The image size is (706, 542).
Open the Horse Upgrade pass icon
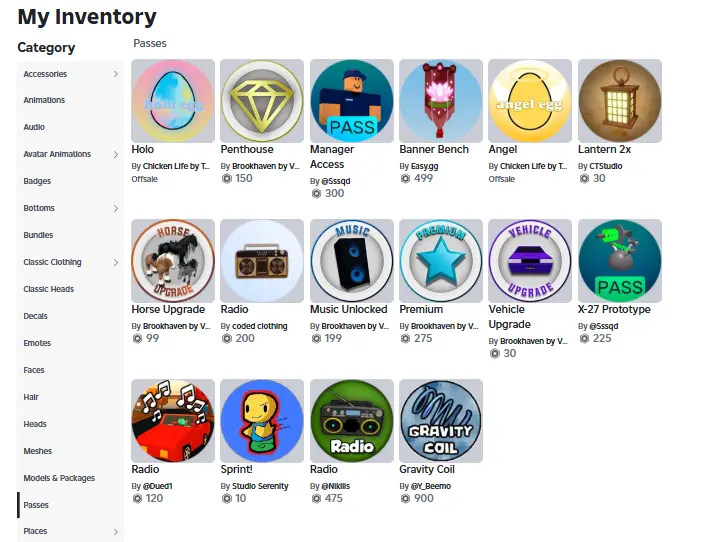point(173,261)
